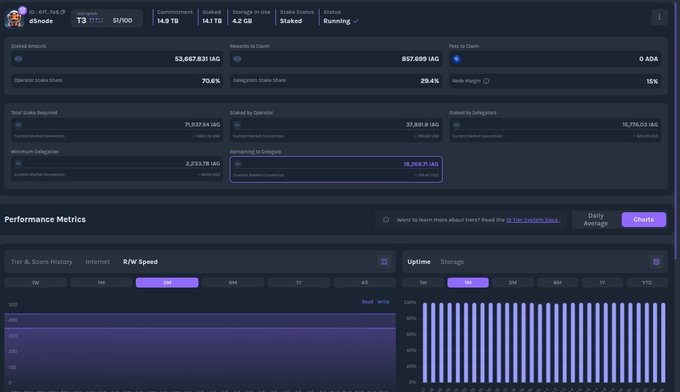Click the token icon in Minimum Delegation
The width and height of the screenshot is (680, 392).
coord(18,163)
